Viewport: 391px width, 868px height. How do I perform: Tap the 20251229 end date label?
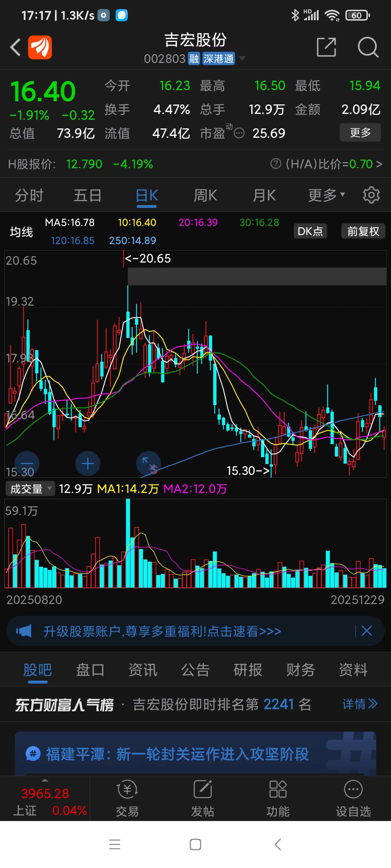coord(357,600)
